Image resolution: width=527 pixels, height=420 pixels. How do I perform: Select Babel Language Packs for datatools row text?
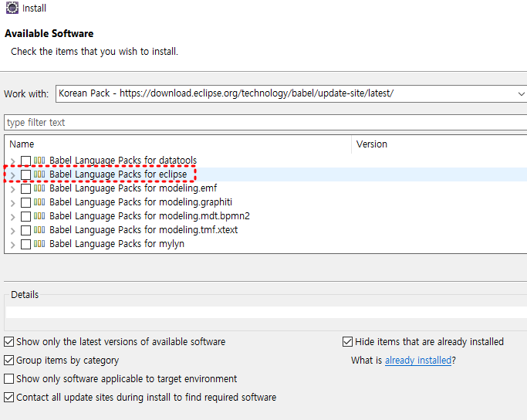123,161
